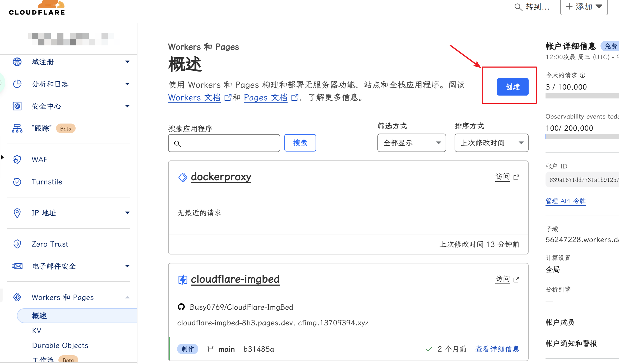Click external link icon beside cloudflare-imgbed 访问
This screenshot has height=364, width=619.
[x=516, y=280]
